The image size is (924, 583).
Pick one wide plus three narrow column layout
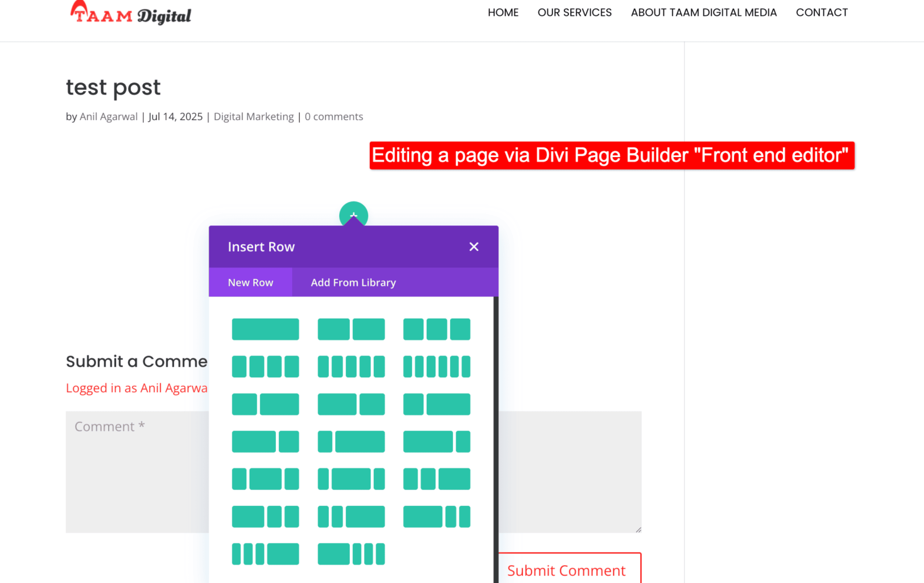pyautogui.click(x=351, y=554)
